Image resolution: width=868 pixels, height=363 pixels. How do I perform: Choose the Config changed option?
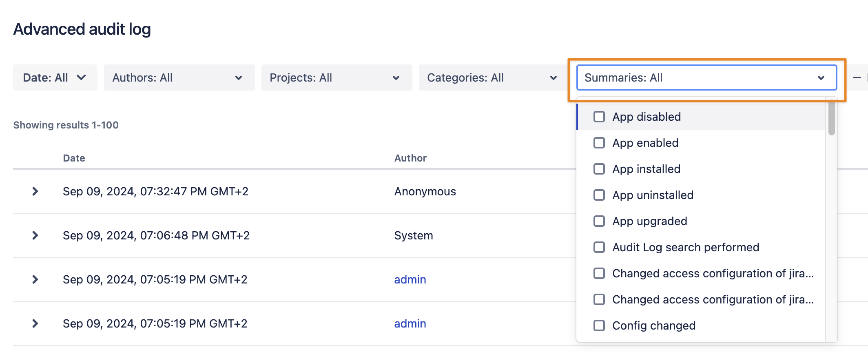tap(599, 326)
